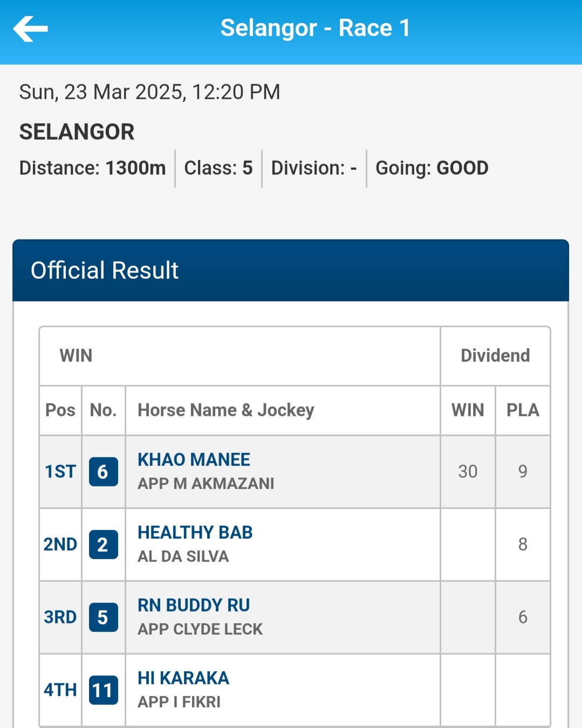Click the 1ST position label
582x728 pixels.
tap(60, 472)
